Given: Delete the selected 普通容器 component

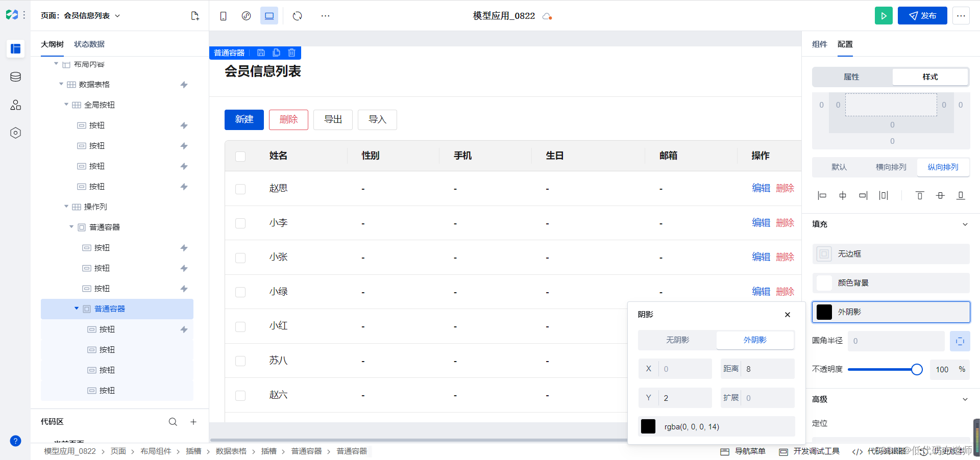Looking at the screenshot, I should pos(291,53).
